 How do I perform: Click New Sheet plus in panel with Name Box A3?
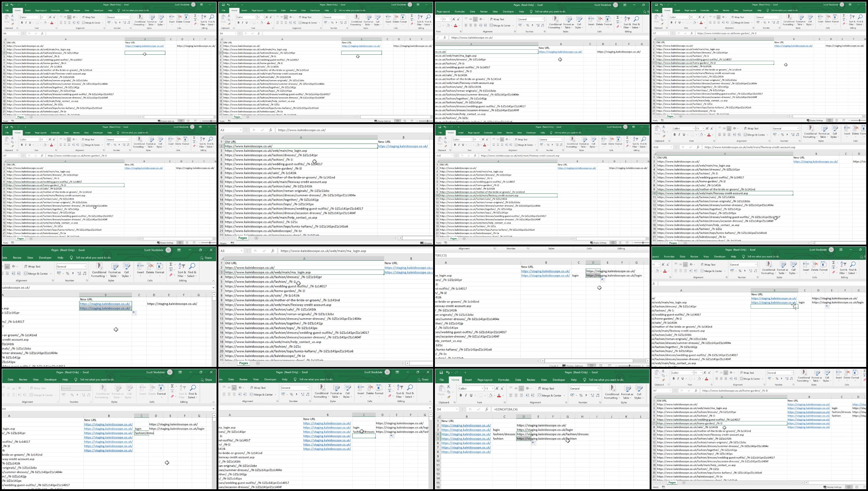pyautogui.click(x=258, y=363)
